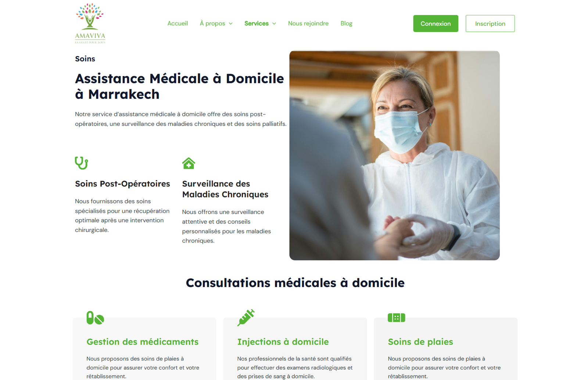The width and height of the screenshot is (588, 380).
Task: Click the masked nurse photo
Action: pos(394,155)
